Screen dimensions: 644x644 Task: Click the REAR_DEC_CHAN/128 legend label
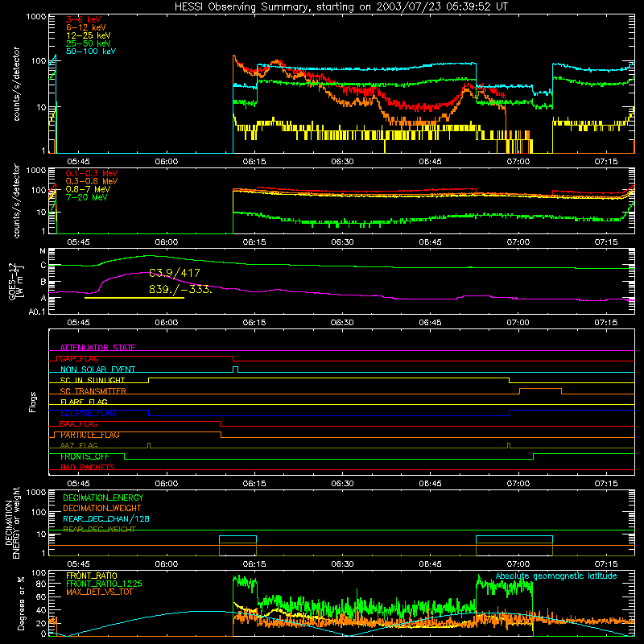tap(106, 518)
